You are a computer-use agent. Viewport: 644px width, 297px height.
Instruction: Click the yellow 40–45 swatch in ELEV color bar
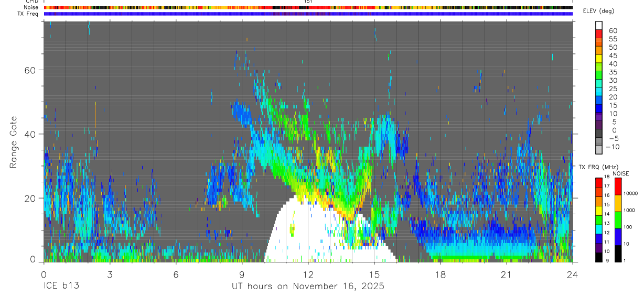[x=599, y=59]
